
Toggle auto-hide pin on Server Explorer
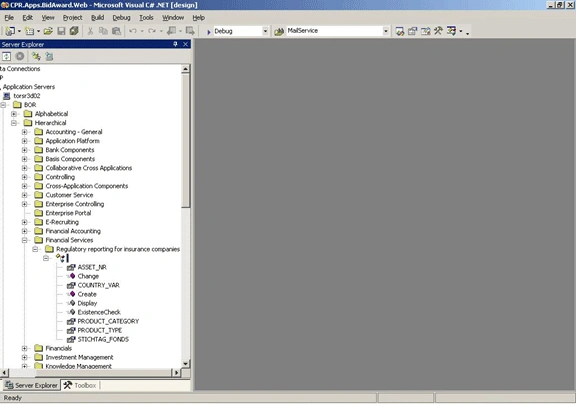(175, 44)
